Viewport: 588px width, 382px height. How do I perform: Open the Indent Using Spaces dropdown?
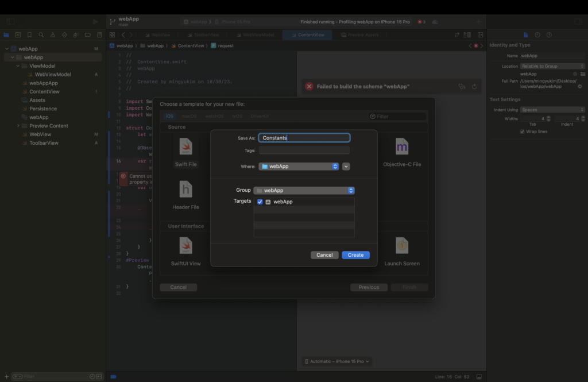[x=552, y=110]
